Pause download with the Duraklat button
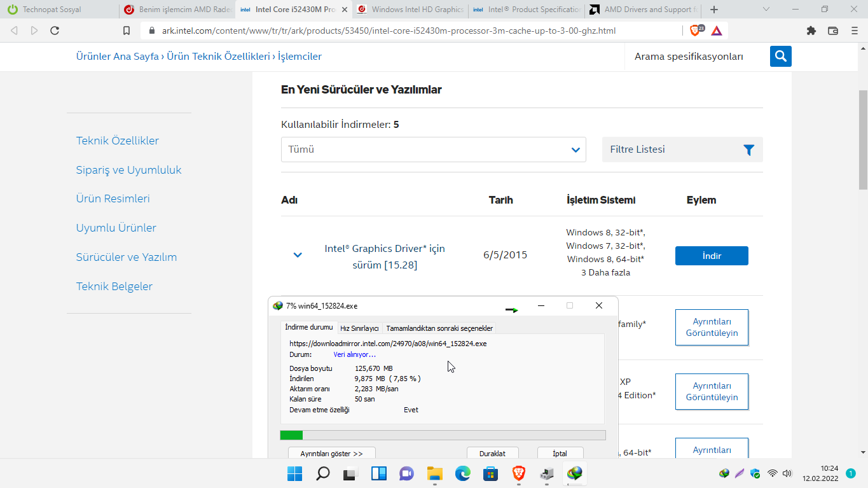 coord(492,454)
